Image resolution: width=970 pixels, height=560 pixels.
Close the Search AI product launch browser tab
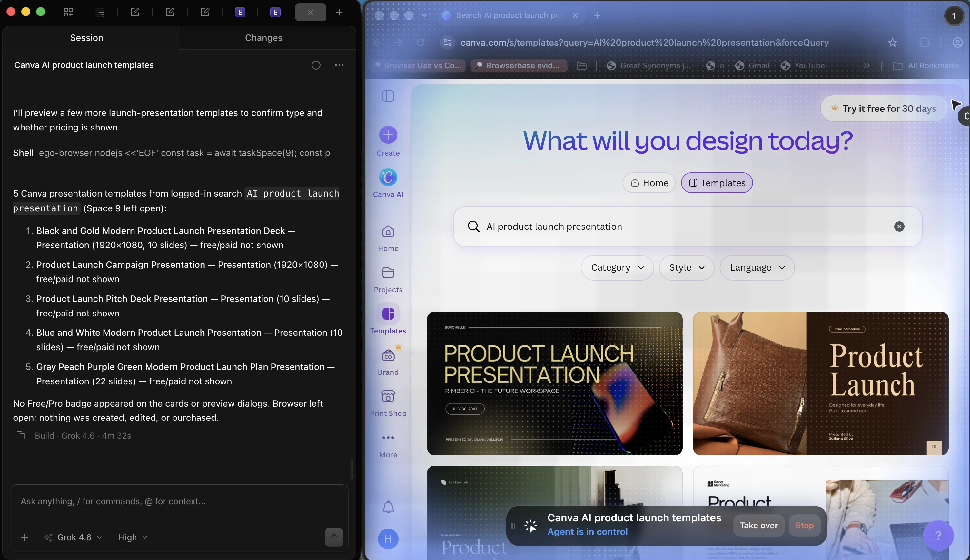pos(575,15)
